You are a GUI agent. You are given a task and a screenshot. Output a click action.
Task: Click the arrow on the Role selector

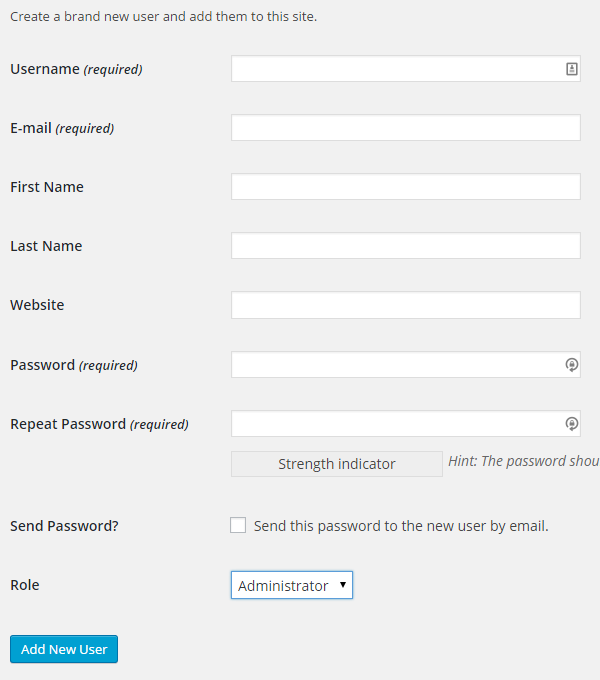click(342, 585)
